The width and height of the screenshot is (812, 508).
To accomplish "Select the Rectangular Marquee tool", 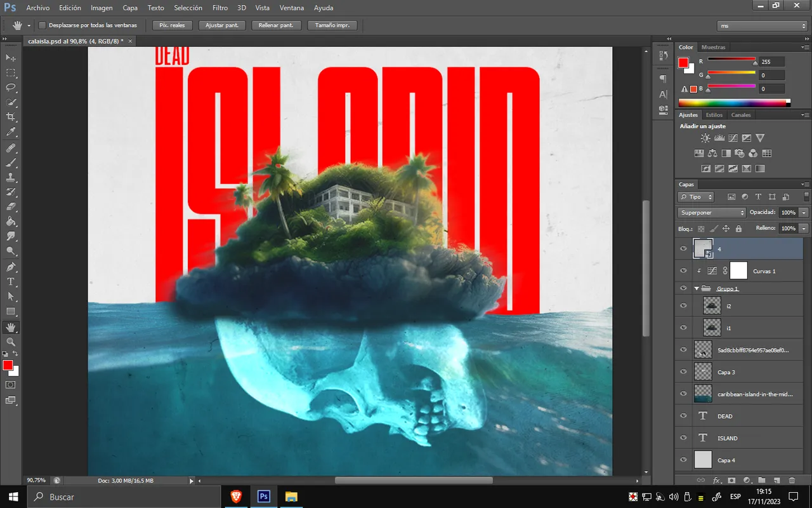I will (11, 73).
